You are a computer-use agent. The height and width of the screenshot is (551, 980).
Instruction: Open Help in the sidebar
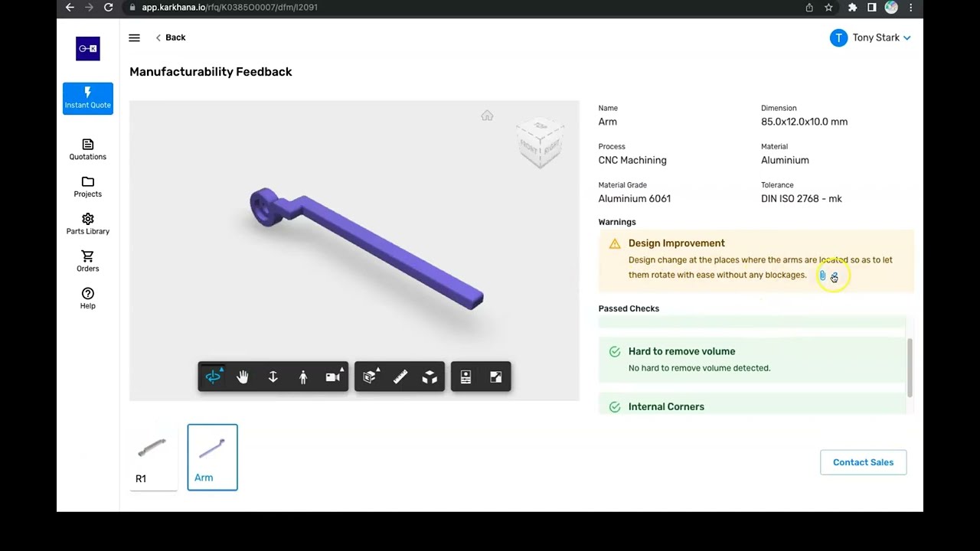[88, 298]
